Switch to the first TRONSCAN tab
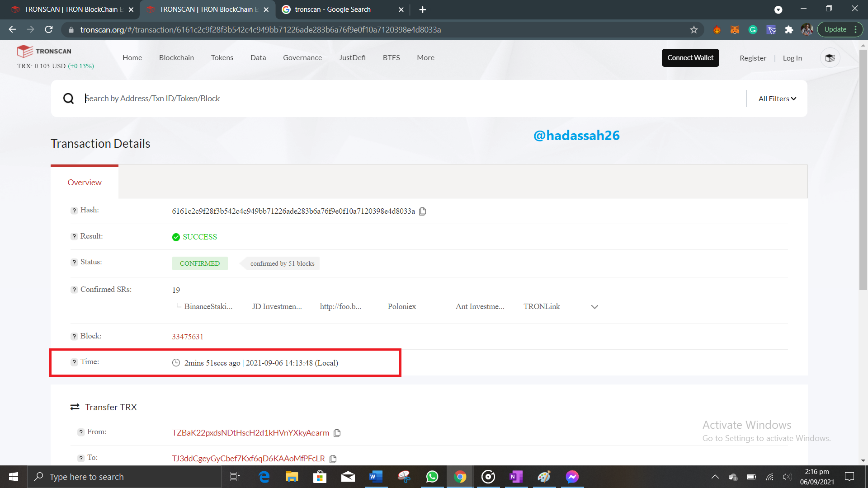868x488 pixels. pos(72,9)
